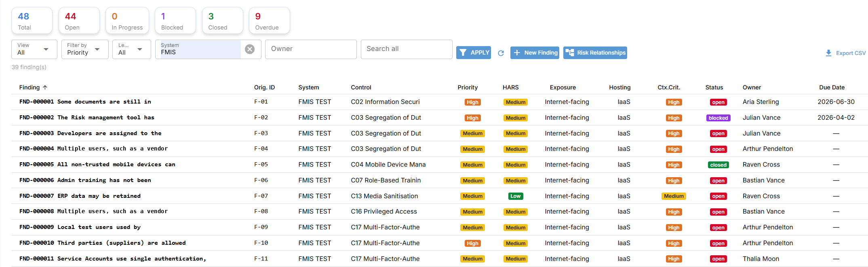Viewport: 868px width, 267px height.
Task: Open finding FND-000006 Admin training has not been
Action: tap(85, 180)
